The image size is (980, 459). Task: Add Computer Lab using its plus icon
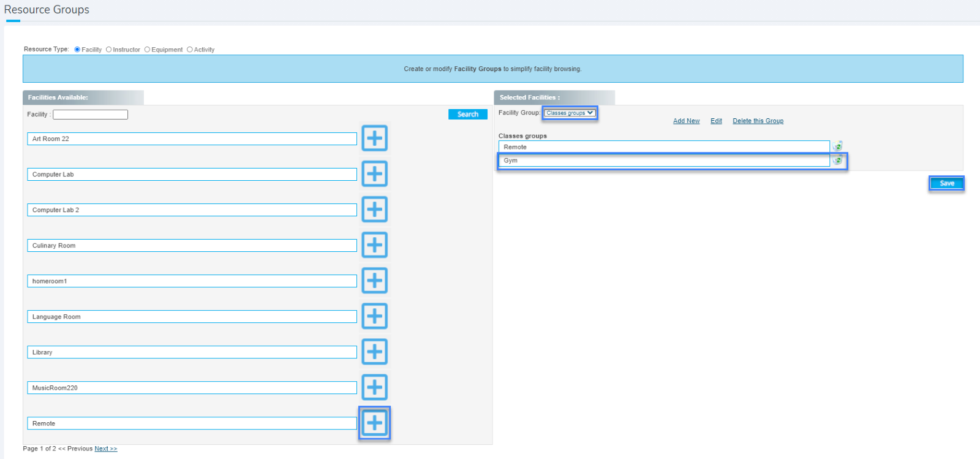pyautogui.click(x=374, y=174)
